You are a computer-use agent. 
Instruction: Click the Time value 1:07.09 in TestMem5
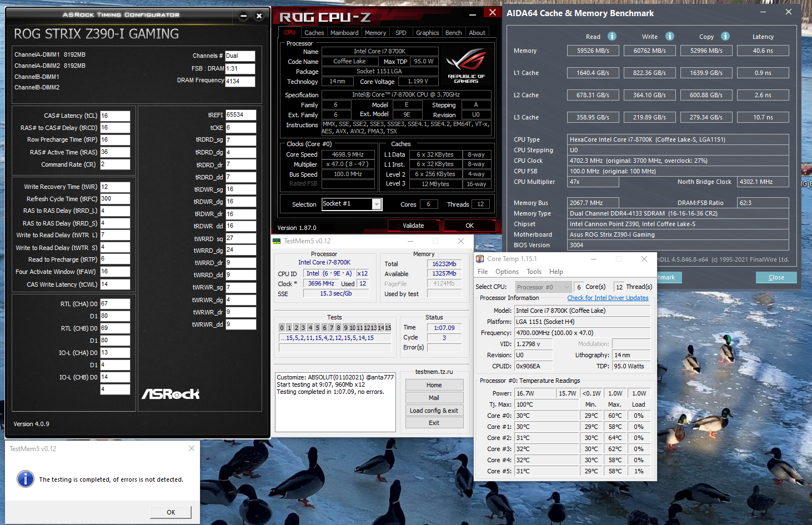444,328
